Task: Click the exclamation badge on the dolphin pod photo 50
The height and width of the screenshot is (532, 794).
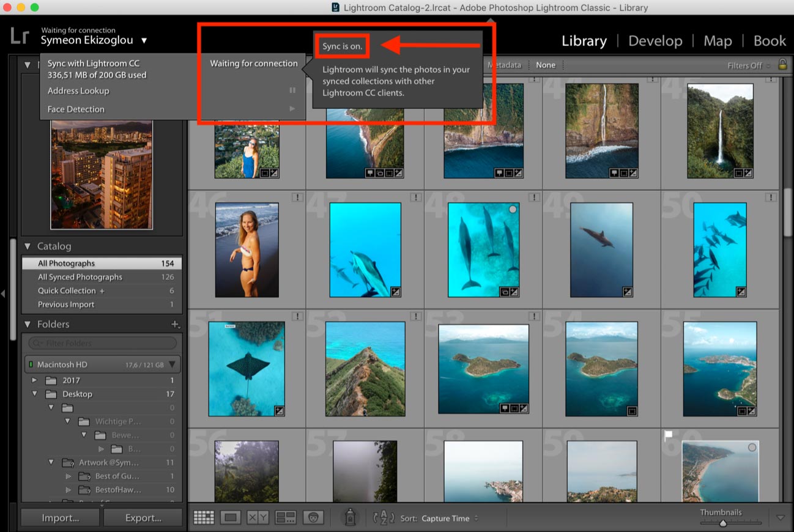Action: (x=771, y=197)
